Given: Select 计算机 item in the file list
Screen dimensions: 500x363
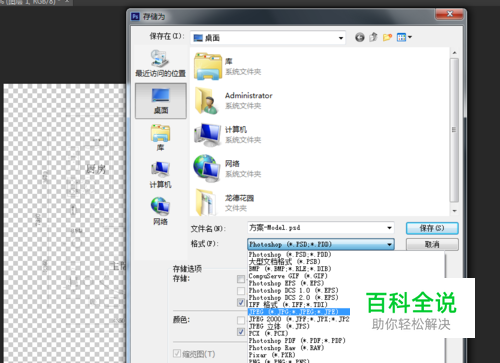Looking at the screenshot, I should click(x=227, y=134).
